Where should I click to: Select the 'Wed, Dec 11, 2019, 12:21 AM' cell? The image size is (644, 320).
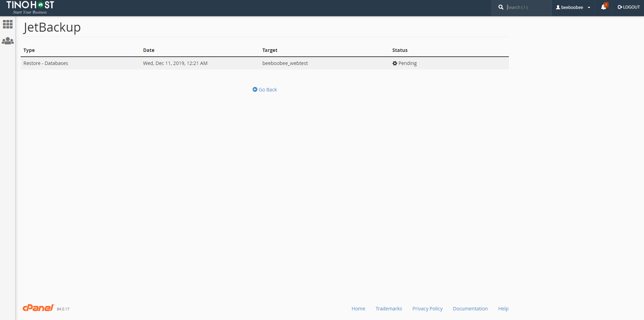point(175,63)
